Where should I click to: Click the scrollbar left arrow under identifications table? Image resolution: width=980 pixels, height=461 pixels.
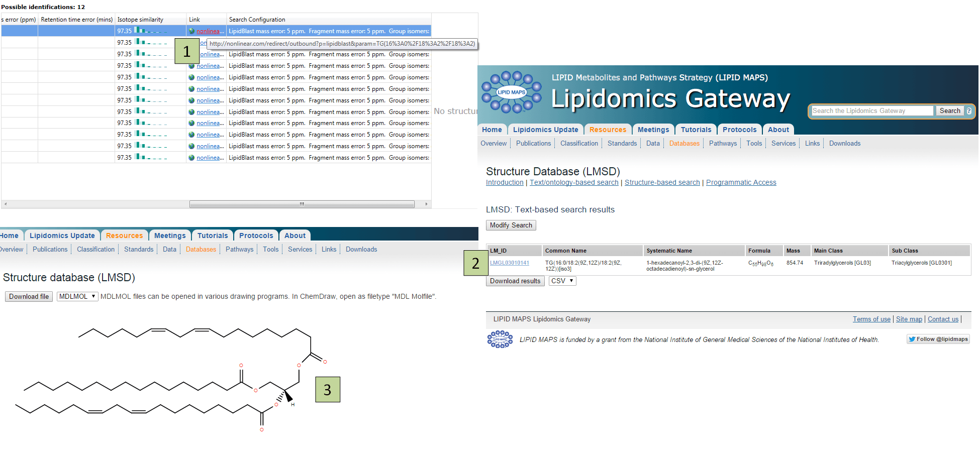pos(6,204)
